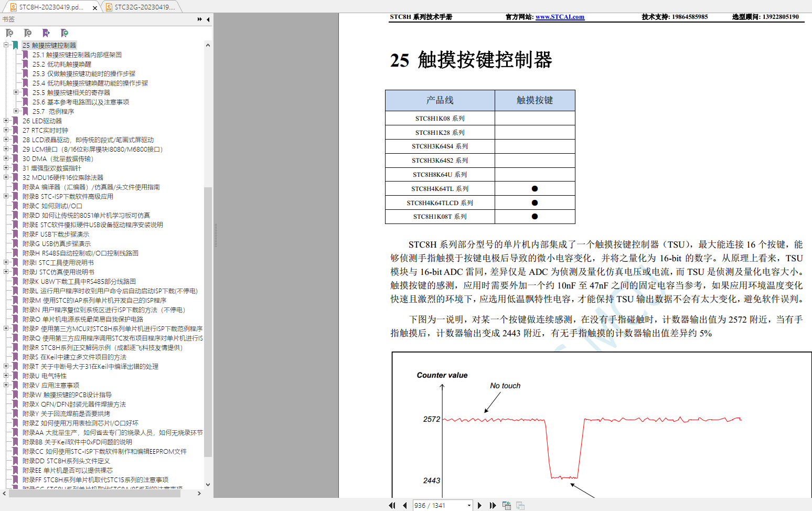
Task: Go to the previous page
Action: coord(405,505)
